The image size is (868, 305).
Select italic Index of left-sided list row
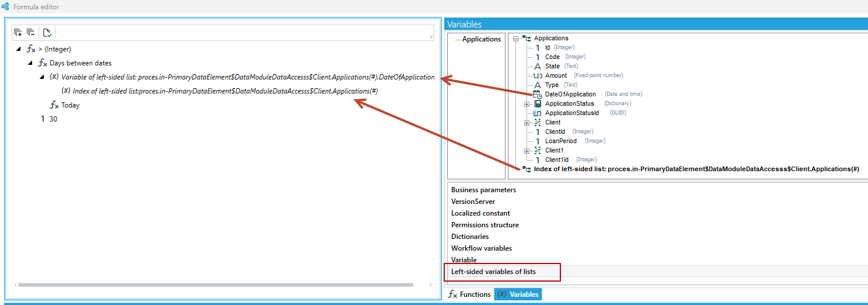pyautogui.click(x=225, y=91)
